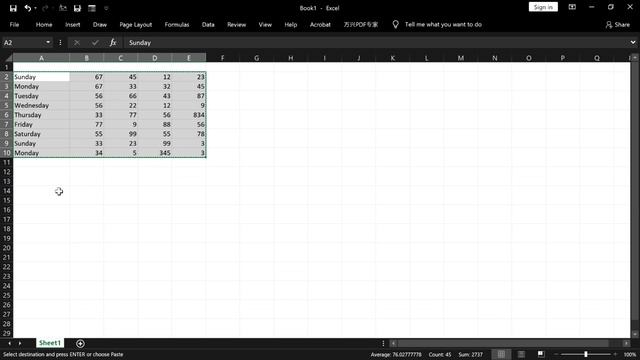
Task: Click the Sign in button
Action: (x=543, y=7)
